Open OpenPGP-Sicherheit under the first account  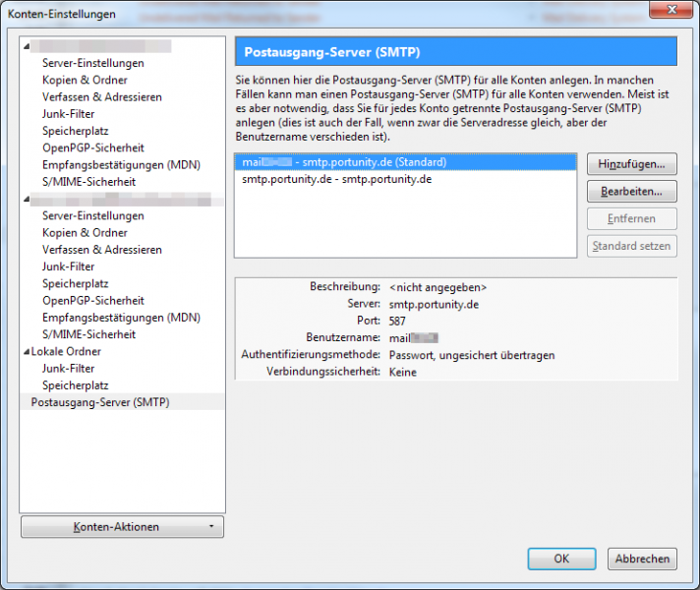click(92, 147)
